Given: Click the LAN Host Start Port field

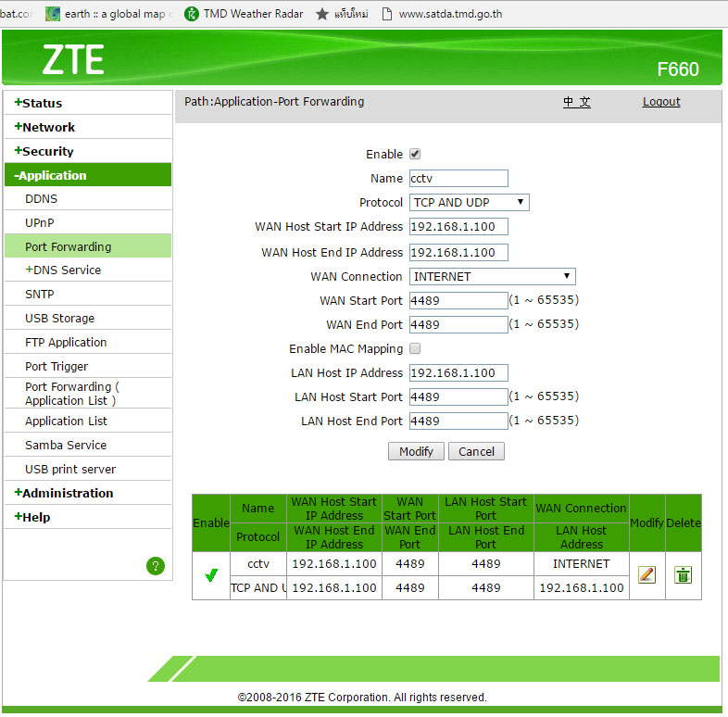Looking at the screenshot, I should [x=458, y=397].
